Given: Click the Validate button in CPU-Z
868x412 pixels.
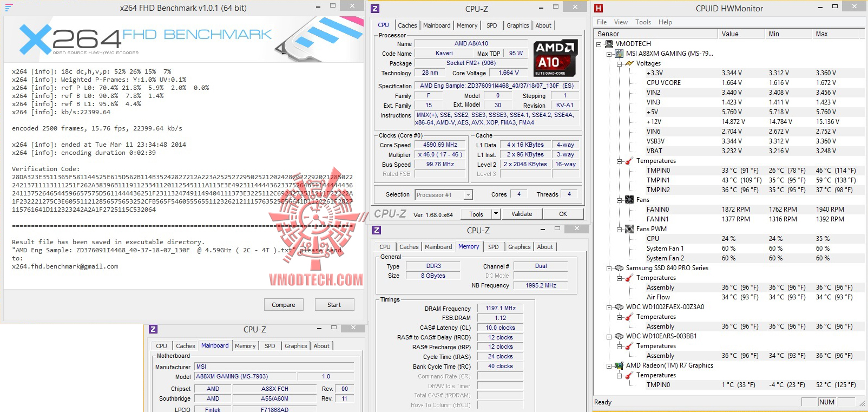Looking at the screenshot, I should [x=522, y=214].
